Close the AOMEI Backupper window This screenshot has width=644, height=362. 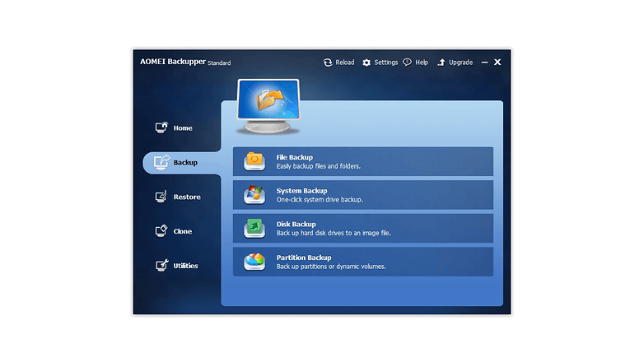497,62
